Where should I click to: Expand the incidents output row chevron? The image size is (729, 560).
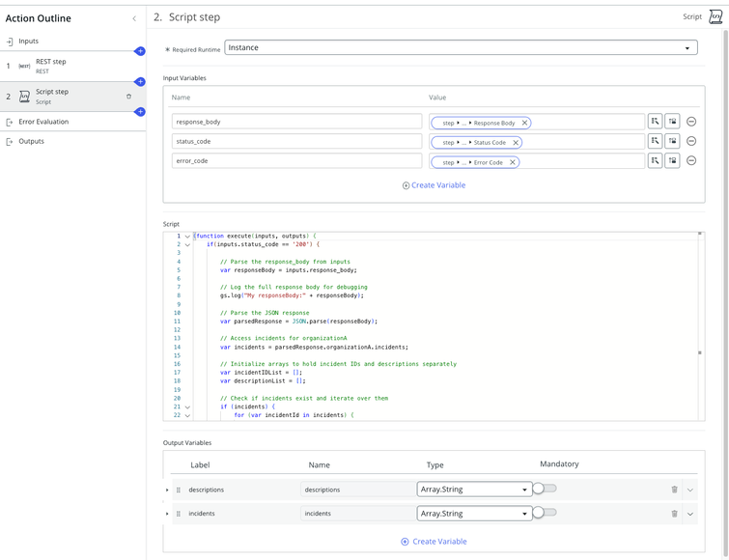[x=690, y=514]
